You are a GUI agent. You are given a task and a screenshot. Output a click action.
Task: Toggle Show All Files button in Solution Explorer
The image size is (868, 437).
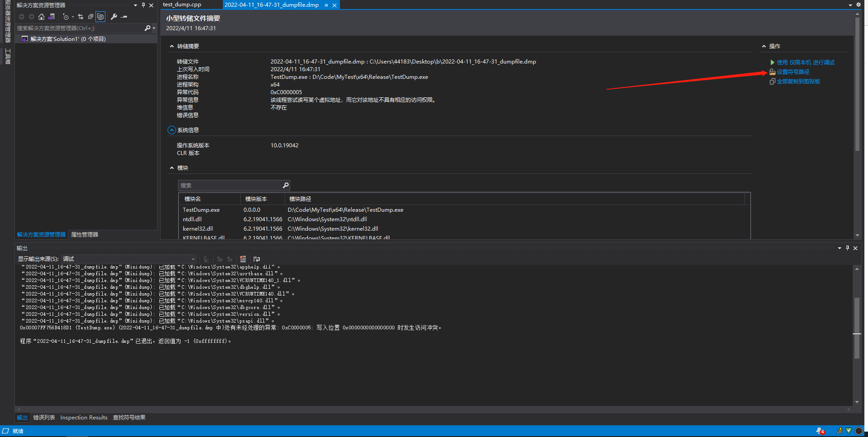coord(100,17)
